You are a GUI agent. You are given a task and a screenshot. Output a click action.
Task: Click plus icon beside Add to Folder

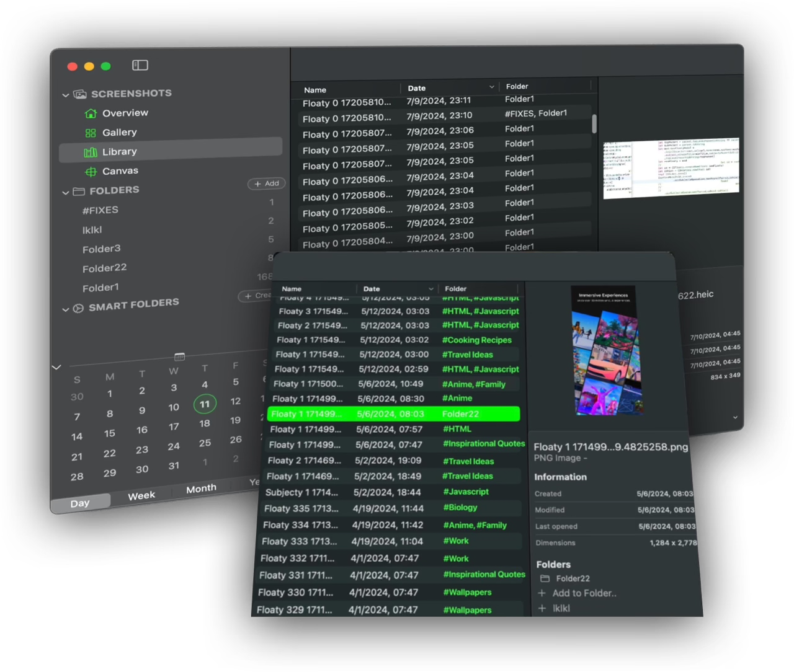point(542,593)
